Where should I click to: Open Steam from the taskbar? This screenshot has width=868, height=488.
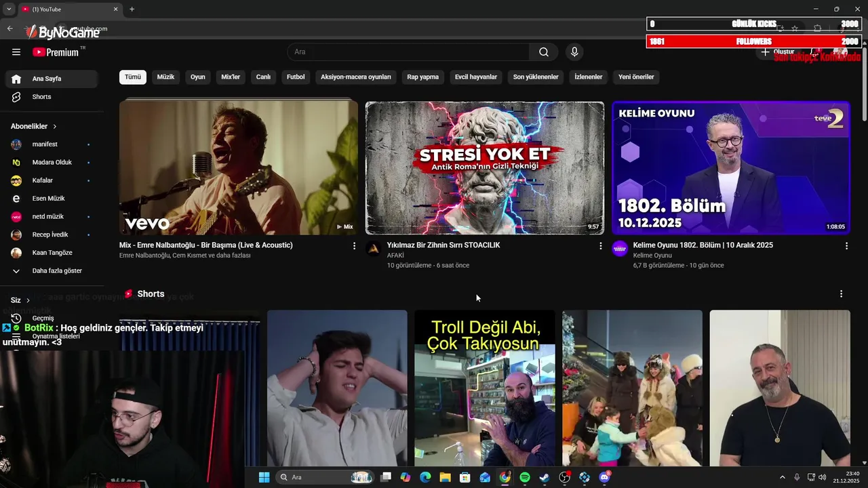tap(545, 477)
